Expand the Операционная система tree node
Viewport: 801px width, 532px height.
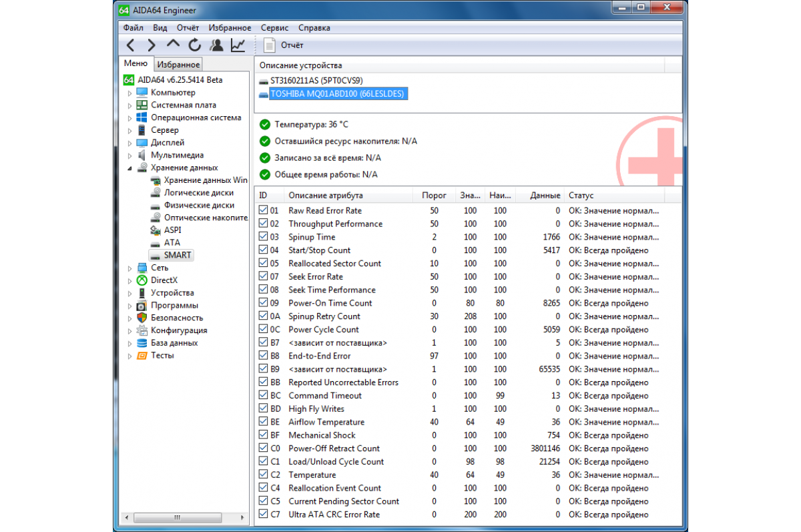pyautogui.click(x=130, y=117)
